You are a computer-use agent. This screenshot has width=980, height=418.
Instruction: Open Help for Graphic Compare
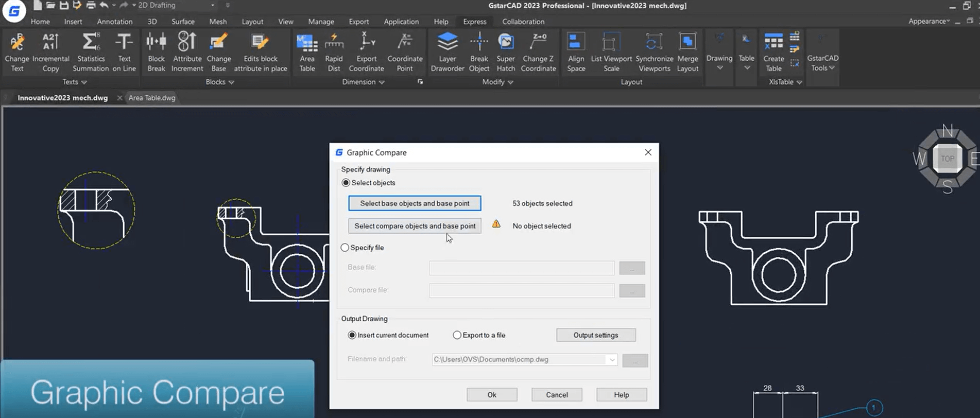(x=622, y=395)
